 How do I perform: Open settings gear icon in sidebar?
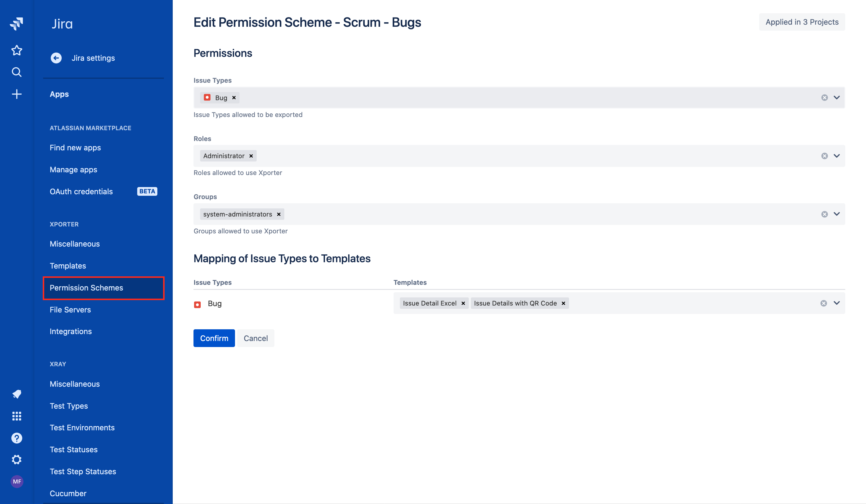coord(17,460)
